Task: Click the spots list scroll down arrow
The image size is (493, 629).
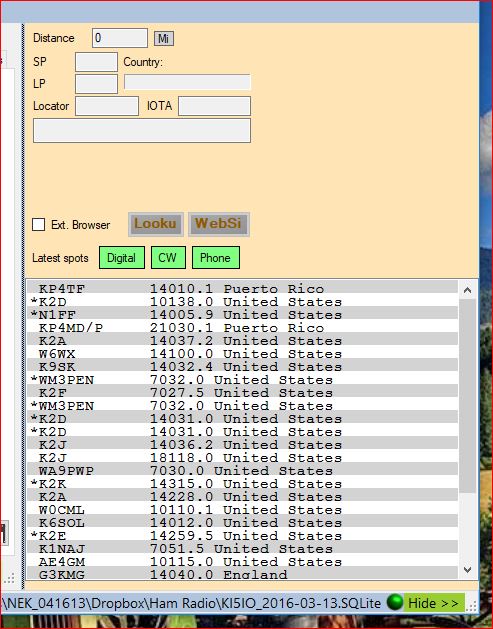Action: click(x=467, y=569)
